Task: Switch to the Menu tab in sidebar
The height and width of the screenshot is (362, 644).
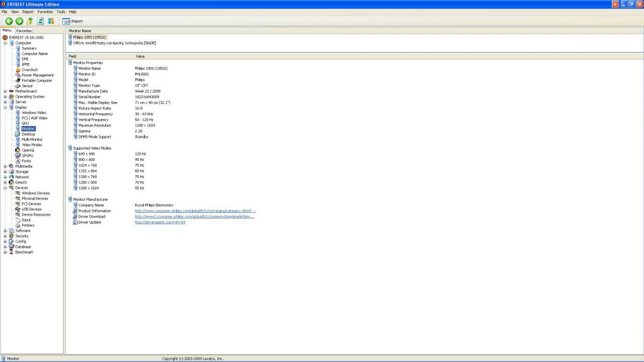Action: (7, 31)
